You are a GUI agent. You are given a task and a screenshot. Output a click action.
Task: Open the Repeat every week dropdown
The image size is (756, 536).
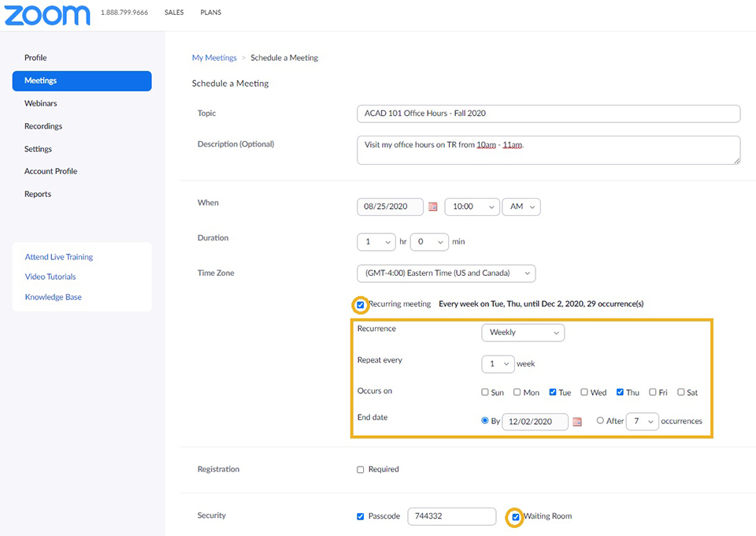[x=498, y=364]
